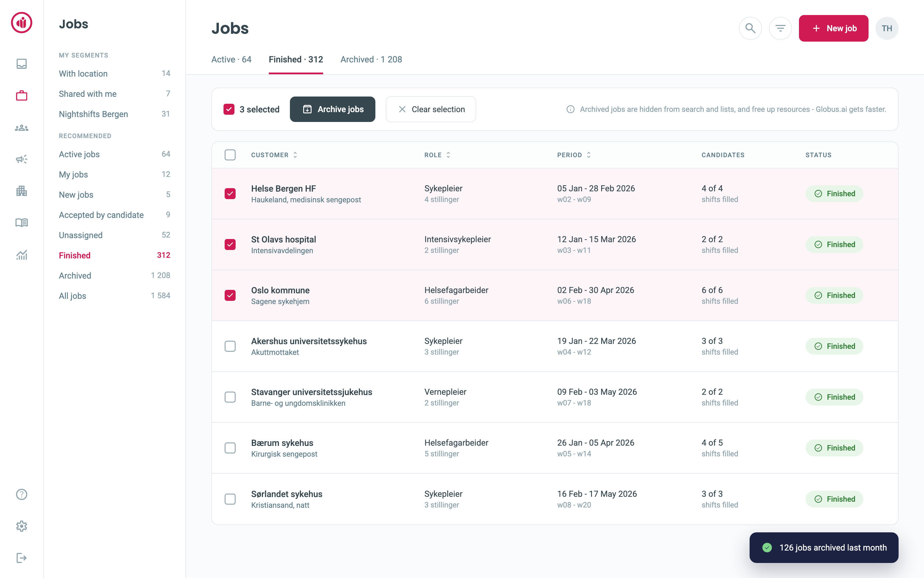
Task: Open the New jobs segment
Action: (114, 194)
